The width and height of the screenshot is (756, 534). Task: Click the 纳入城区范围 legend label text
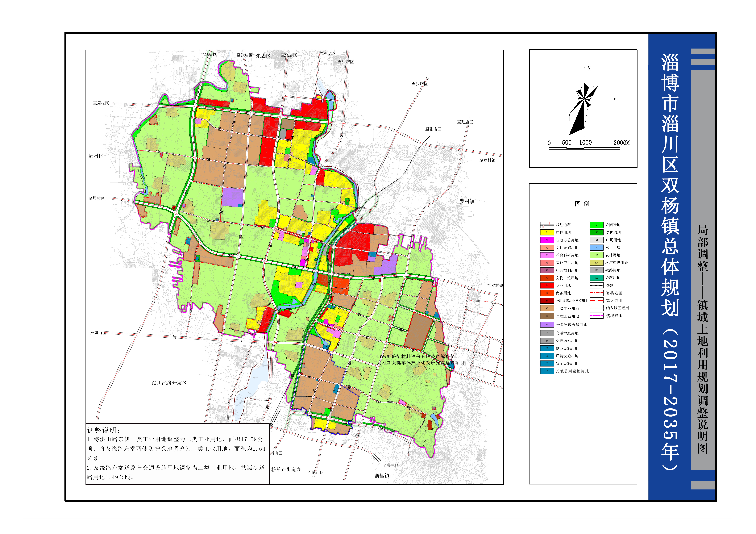pyautogui.click(x=617, y=308)
